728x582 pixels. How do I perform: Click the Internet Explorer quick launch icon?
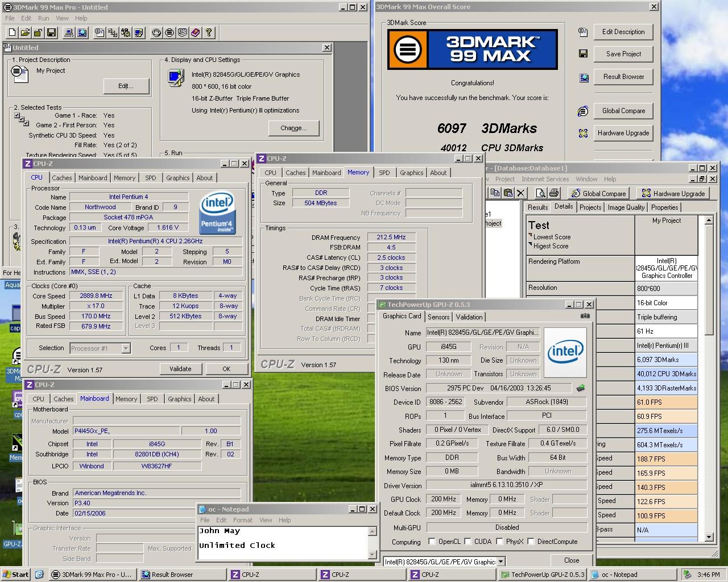point(39,575)
